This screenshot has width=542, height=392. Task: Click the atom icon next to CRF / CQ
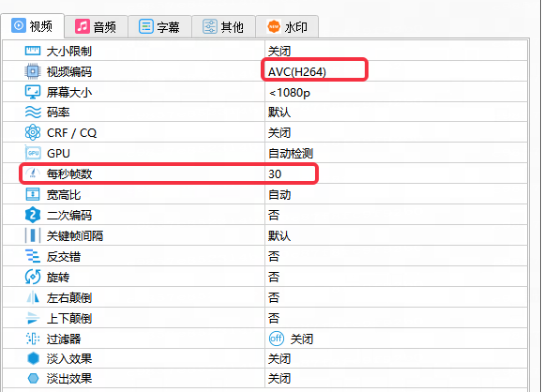[33, 132]
